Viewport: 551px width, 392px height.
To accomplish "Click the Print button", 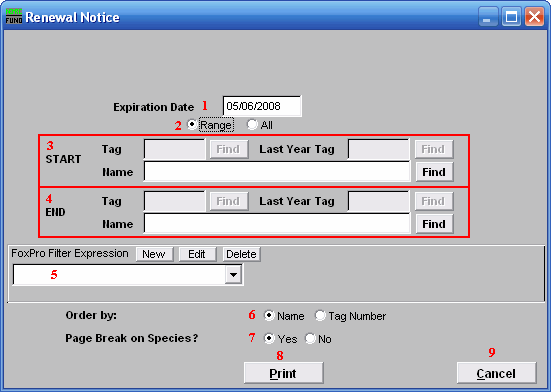I will click(283, 373).
